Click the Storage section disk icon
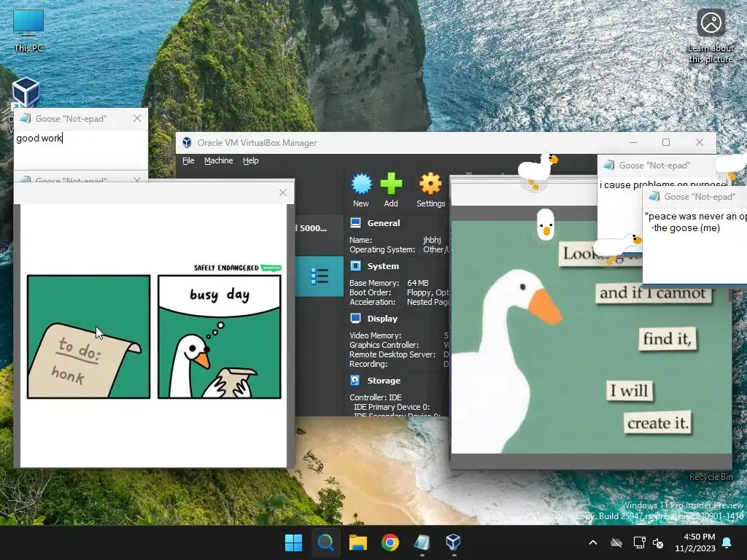Image resolution: width=747 pixels, height=560 pixels. pos(355,381)
